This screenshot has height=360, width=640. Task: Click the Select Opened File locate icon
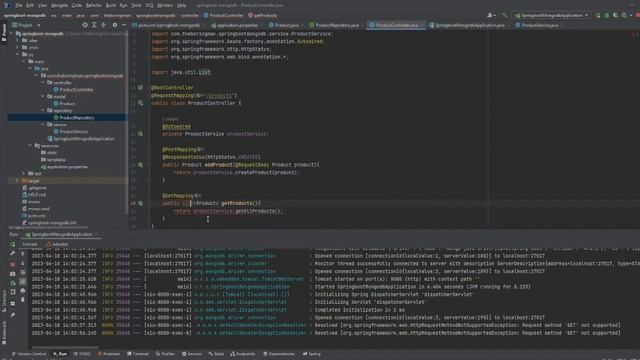coord(85,25)
